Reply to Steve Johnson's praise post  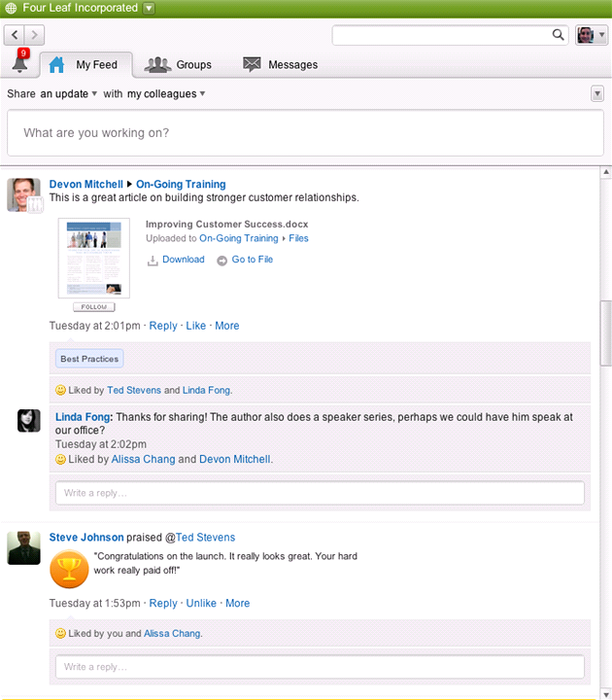pyautogui.click(x=163, y=604)
